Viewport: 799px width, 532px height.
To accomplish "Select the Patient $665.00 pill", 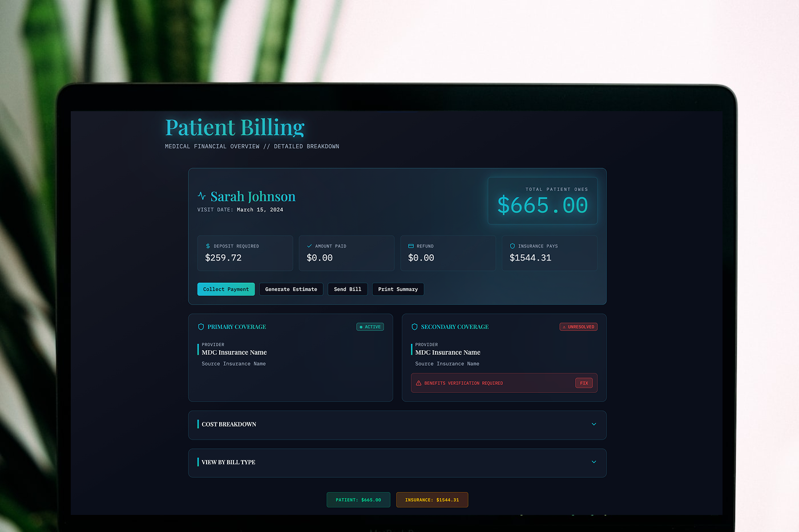I will 358,500.
